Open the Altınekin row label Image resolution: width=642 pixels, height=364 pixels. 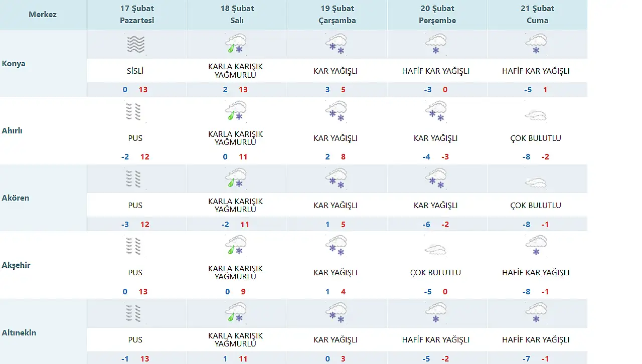(19, 332)
